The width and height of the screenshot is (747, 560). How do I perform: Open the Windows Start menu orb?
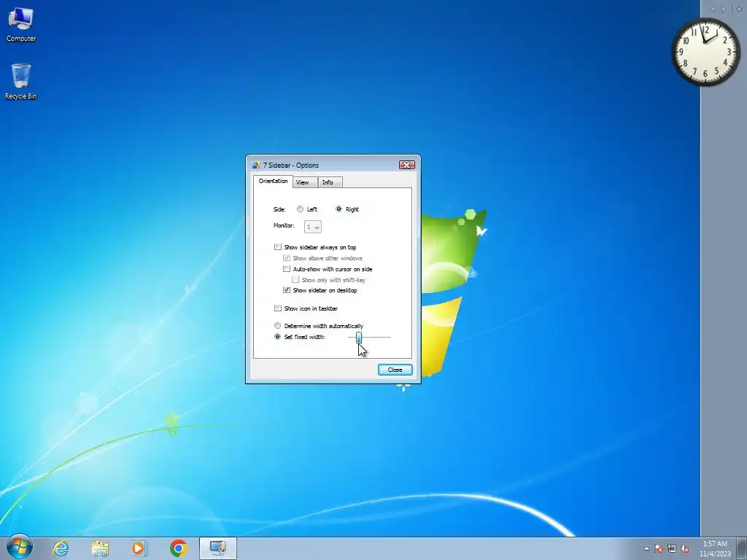[19, 547]
